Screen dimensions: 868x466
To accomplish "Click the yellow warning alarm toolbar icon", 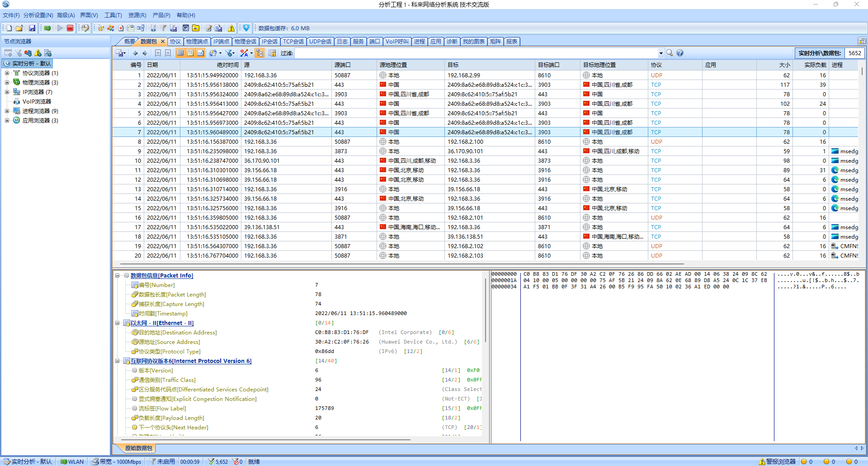I will [x=231, y=28].
